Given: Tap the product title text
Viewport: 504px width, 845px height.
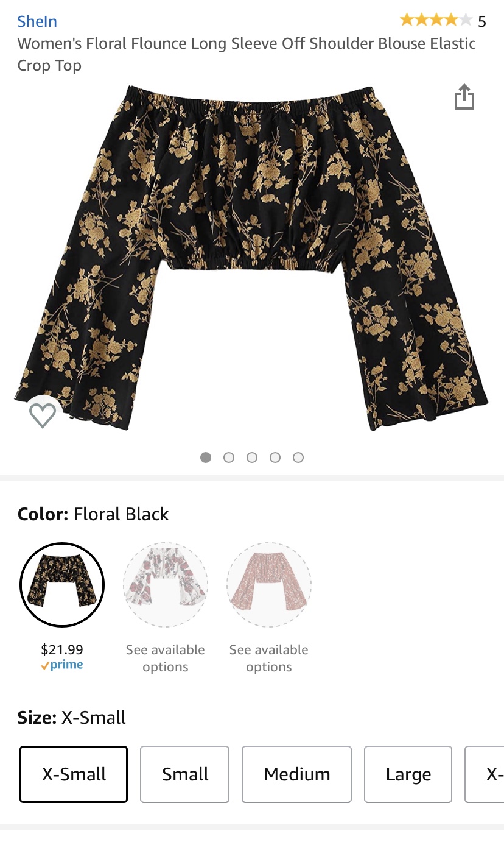Looking at the screenshot, I should (247, 54).
